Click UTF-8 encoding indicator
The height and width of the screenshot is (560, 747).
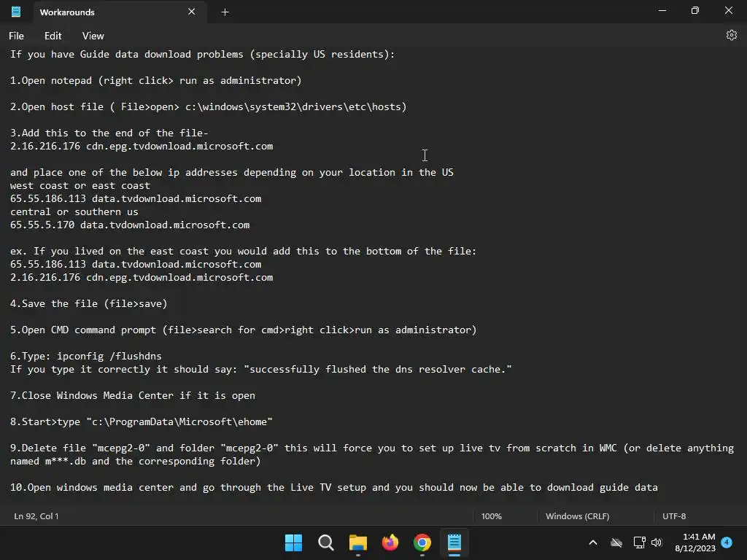[674, 516]
